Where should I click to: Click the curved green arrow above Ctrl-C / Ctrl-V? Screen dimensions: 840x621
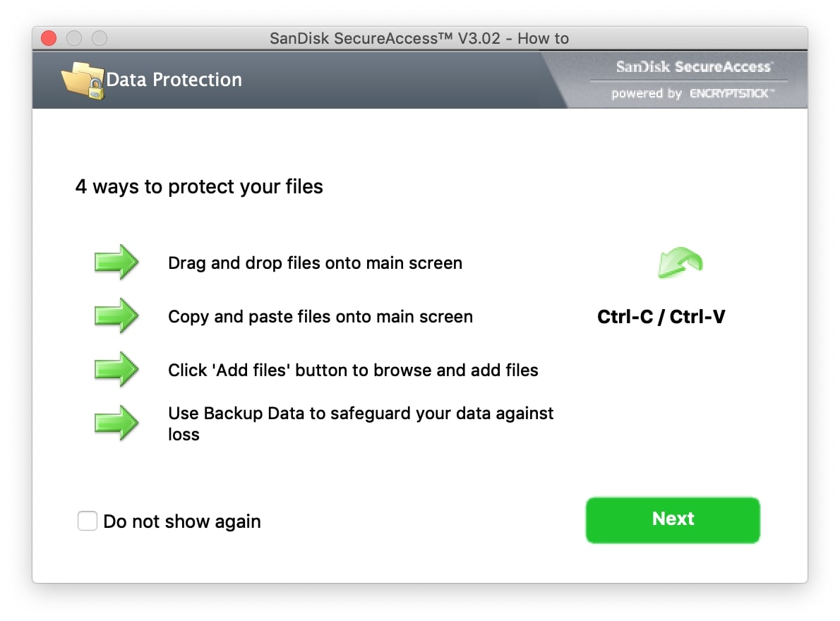tap(680, 263)
